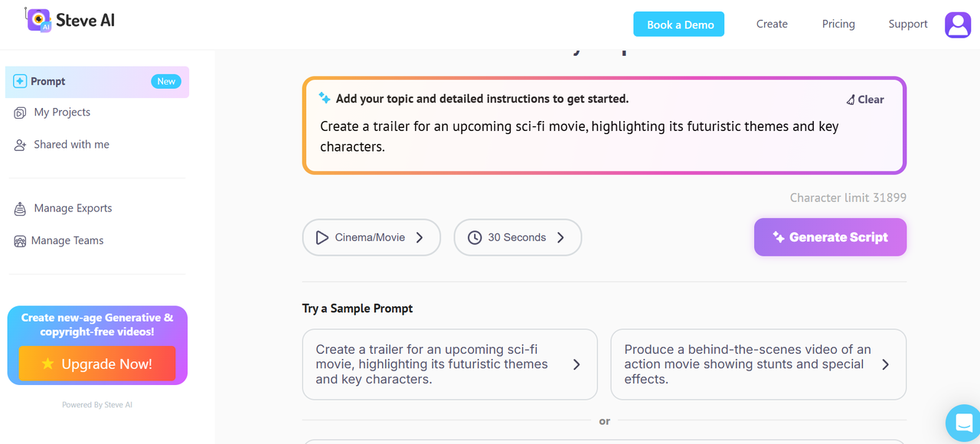This screenshot has width=980, height=444.
Task: Click the My Projects folder icon
Action: (21, 113)
